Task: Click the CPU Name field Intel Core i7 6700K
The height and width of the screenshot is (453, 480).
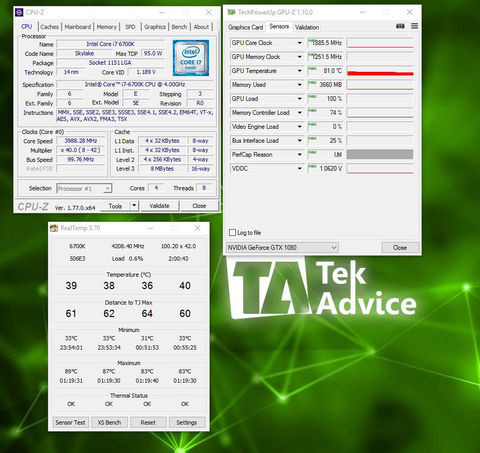Action: click(110, 44)
